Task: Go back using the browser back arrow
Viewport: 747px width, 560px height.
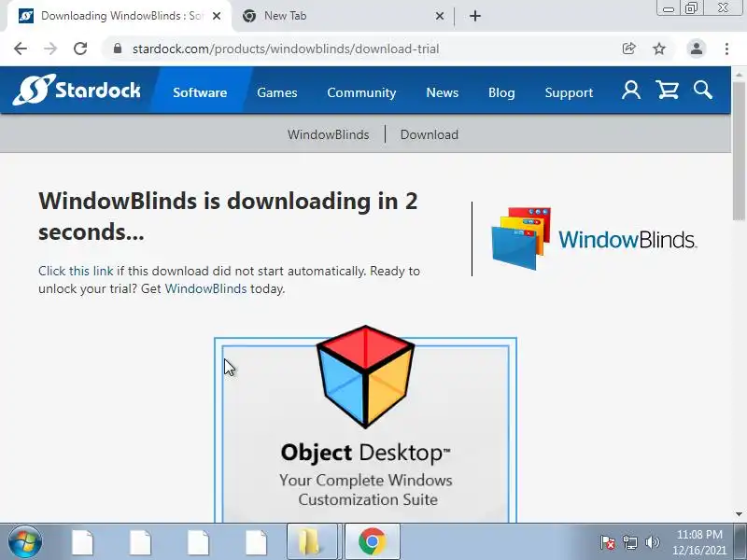Action: pyautogui.click(x=21, y=49)
